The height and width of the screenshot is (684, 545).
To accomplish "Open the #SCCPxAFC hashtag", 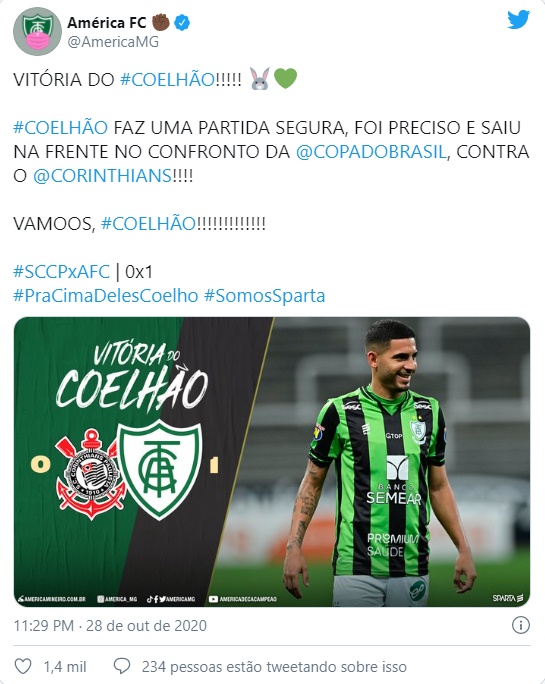I will pyautogui.click(x=62, y=272).
